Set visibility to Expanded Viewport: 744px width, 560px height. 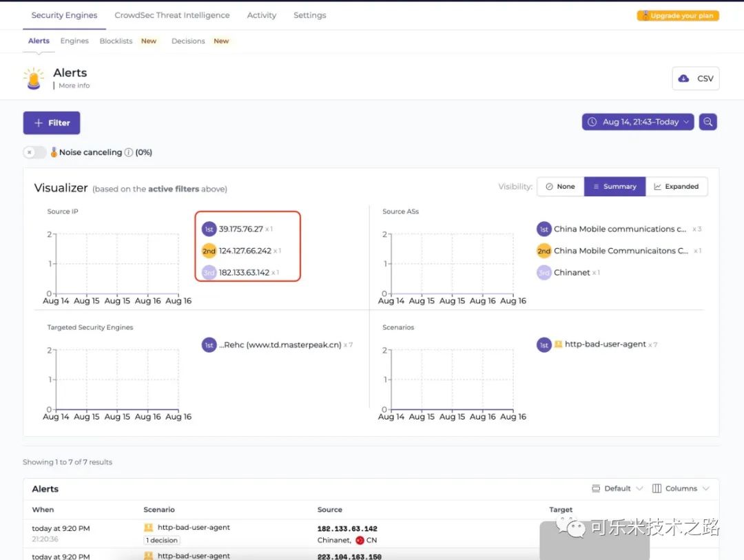click(676, 187)
